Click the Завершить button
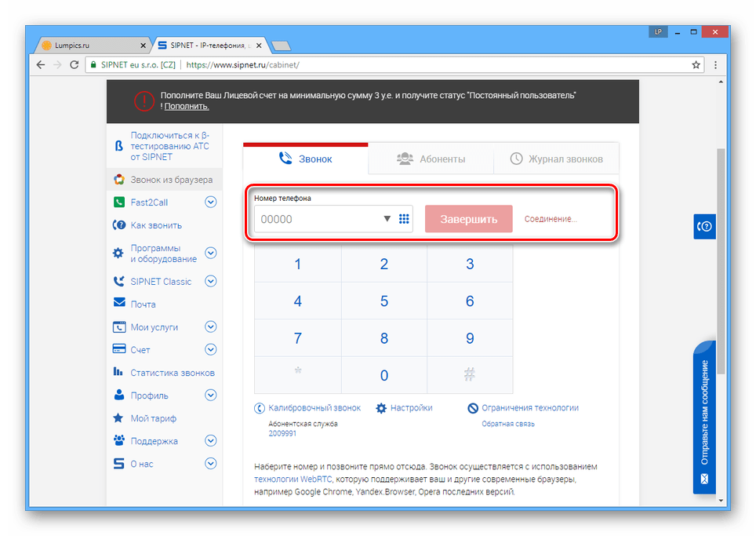Image resolution: width=756 pixels, height=536 pixels. 469,219
